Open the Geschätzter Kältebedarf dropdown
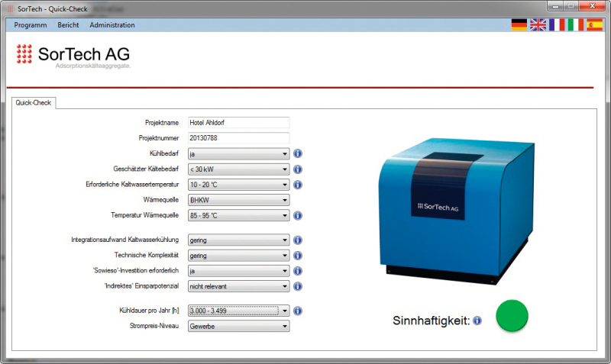Image resolution: width=611 pixels, height=364 pixels. 238,169
